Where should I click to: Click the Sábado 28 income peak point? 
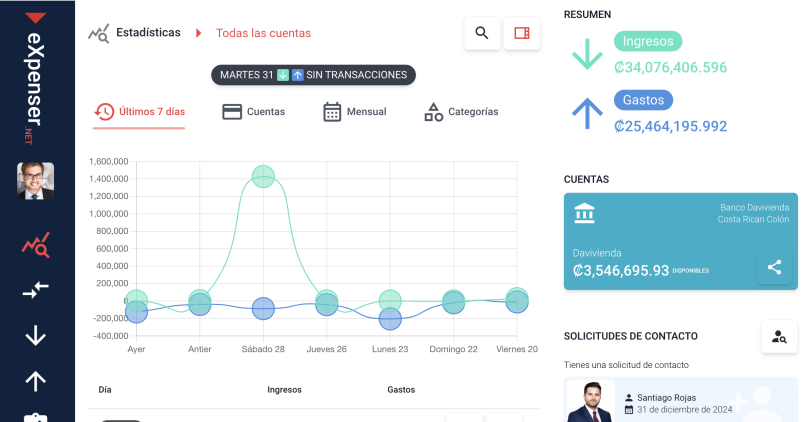tap(263, 176)
